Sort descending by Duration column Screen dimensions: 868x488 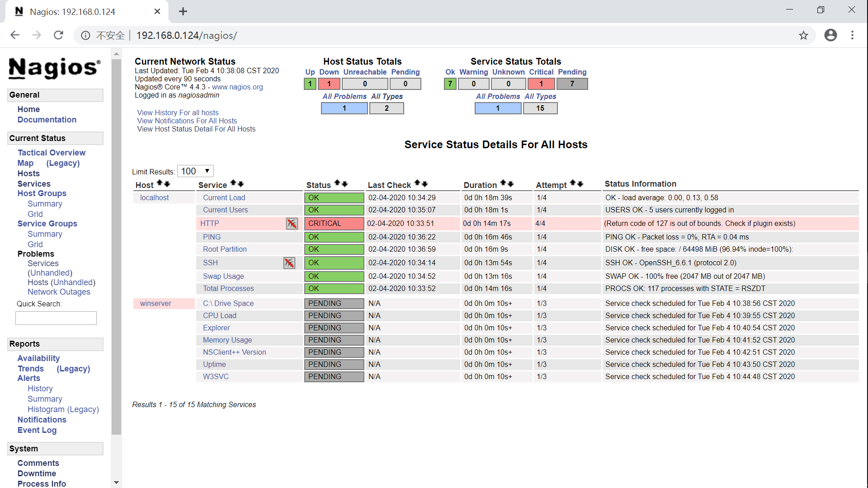pyautogui.click(x=511, y=184)
